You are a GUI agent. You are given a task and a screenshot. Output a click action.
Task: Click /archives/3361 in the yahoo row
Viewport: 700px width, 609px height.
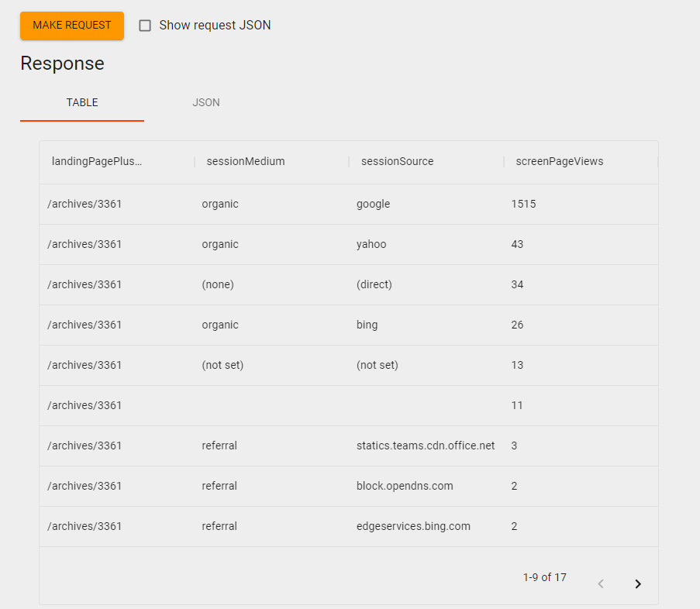[84, 245]
